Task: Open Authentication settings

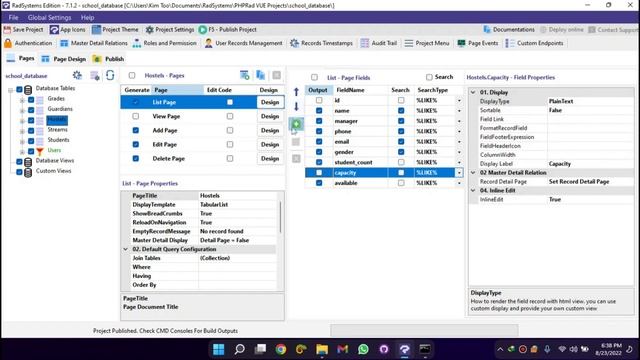Action: [28, 43]
